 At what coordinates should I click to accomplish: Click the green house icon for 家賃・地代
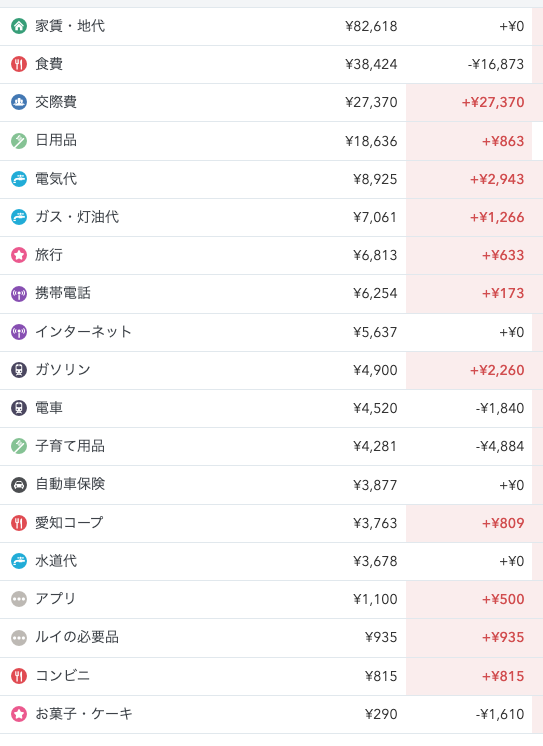tap(19, 26)
